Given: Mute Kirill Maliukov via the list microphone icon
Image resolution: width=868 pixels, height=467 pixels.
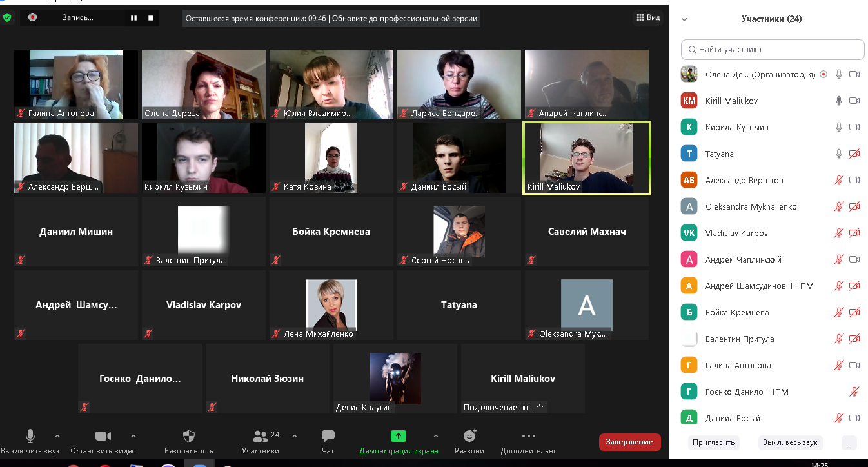Looking at the screenshot, I should [839, 101].
